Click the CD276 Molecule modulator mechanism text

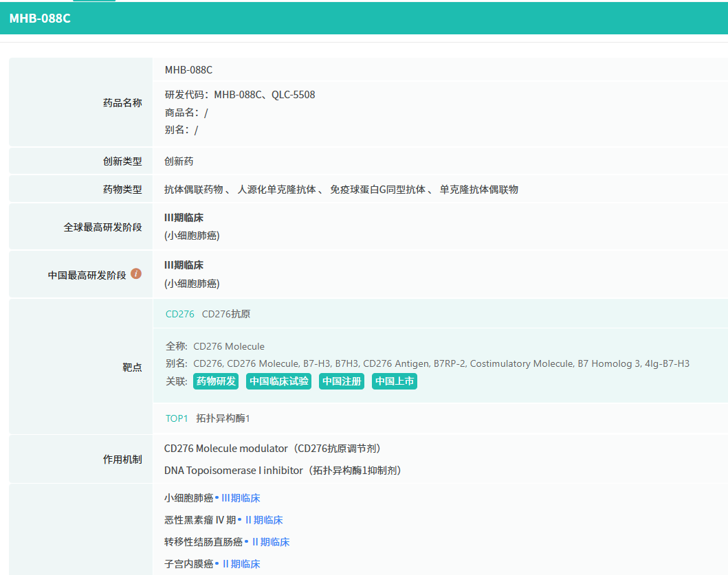coord(225,449)
